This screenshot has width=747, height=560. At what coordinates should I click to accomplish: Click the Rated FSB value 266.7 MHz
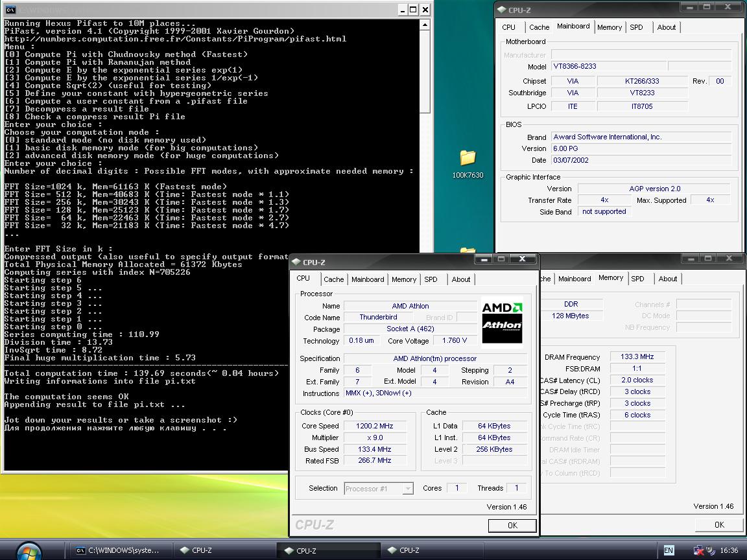(x=374, y=460)
